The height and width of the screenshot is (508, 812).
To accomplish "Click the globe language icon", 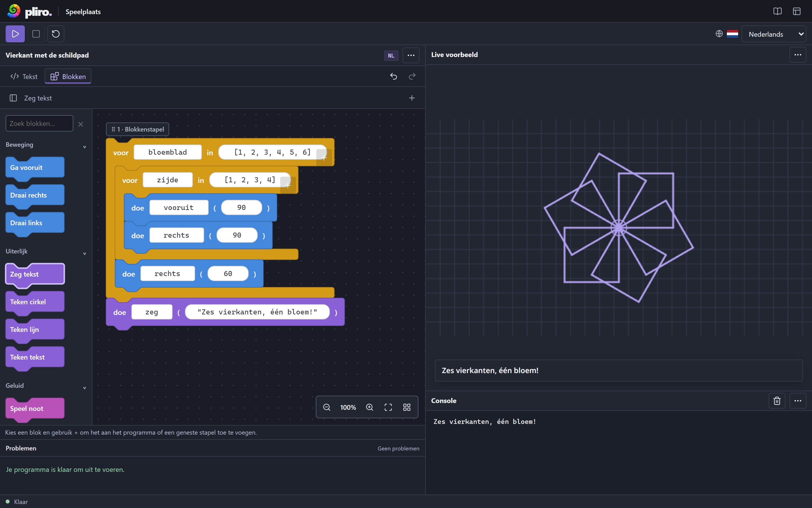I will [x=719, y=34].
